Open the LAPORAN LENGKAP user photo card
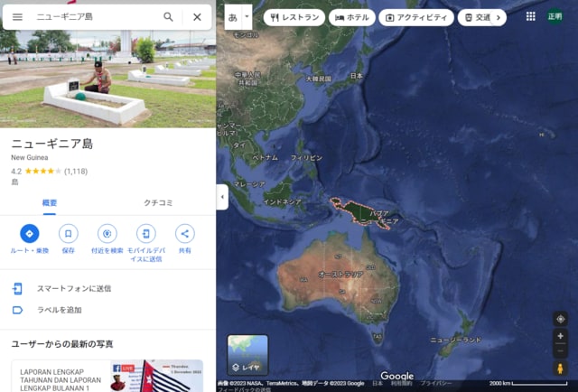This screenshot has width=578, height=392. pos(107,376)
